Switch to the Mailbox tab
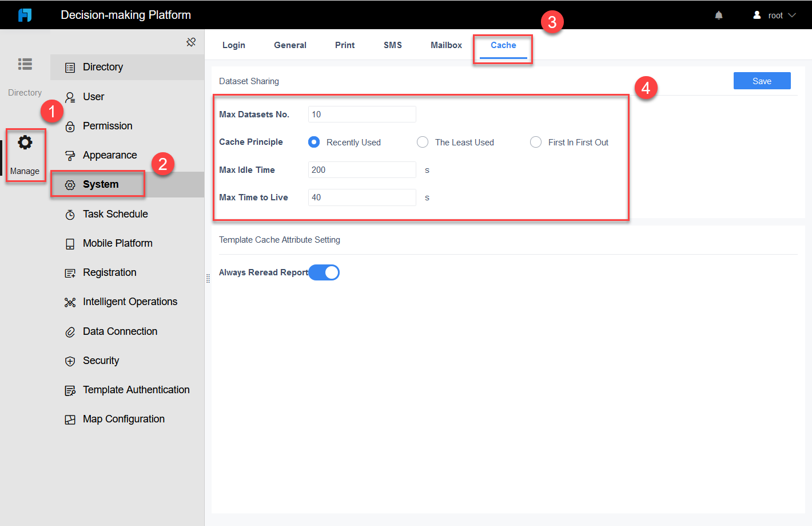This screenshot has width=812, height=526. pos(446,45)
